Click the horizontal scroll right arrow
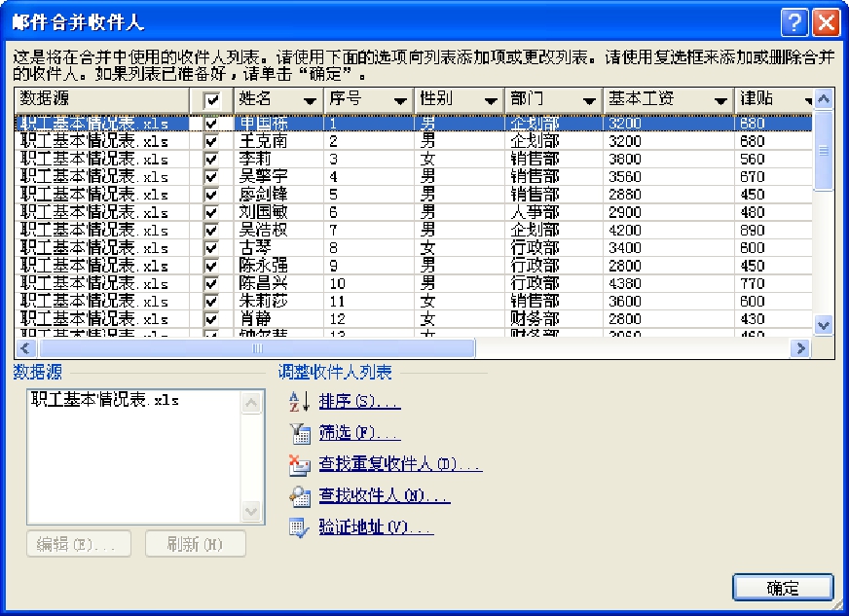849x616 pixels. pos(800,348)
